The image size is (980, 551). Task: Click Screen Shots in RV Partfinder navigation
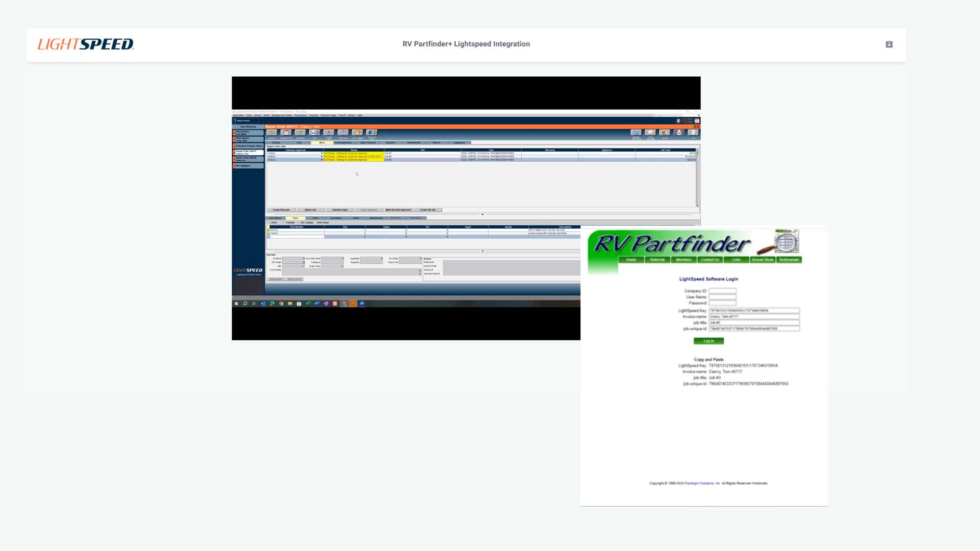click(763, 260)
